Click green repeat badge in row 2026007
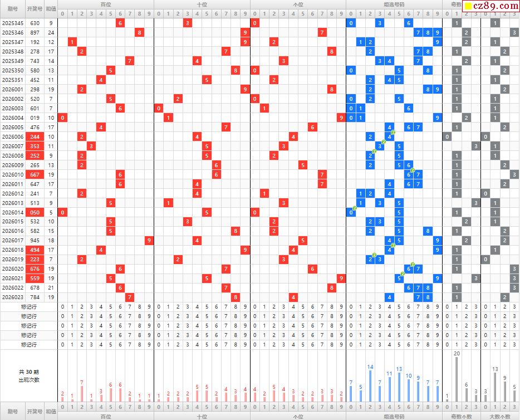Viewport: 520px width, 420px height. pyautogui.click(x=384, y=142)
